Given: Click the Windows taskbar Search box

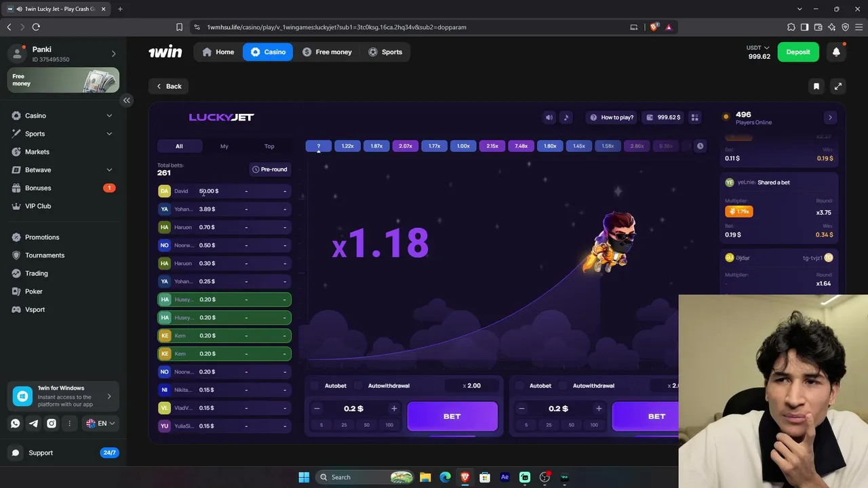Looking at the screenshot, I should click(x=365, y=477).
